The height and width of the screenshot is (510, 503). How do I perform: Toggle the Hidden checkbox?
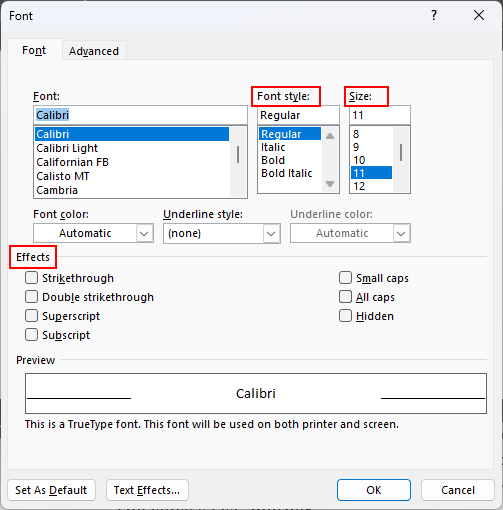click(x=345, y=316)
